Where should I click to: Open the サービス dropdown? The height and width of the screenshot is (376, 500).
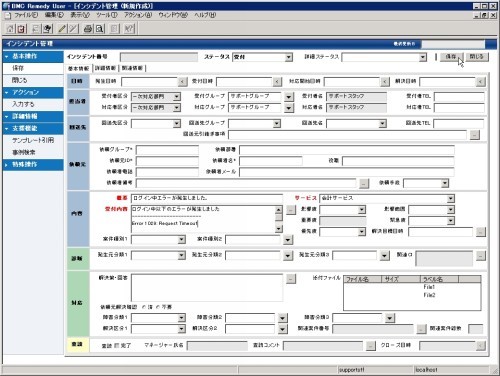451,199
